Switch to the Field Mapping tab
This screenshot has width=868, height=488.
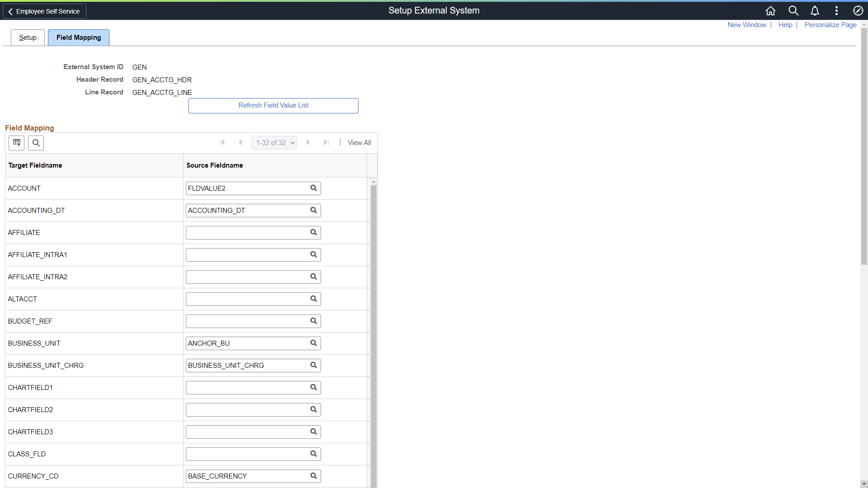pos(78,37)
